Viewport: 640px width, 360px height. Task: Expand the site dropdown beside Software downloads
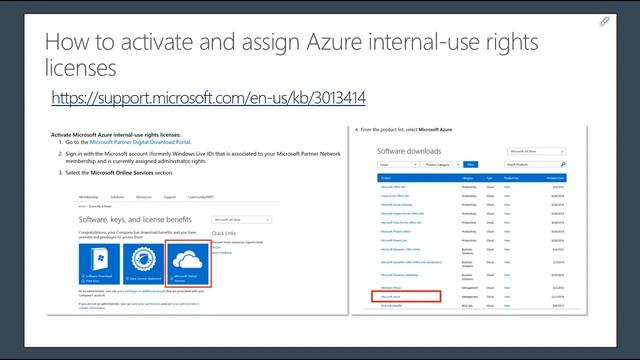click(x=537, y=151)
